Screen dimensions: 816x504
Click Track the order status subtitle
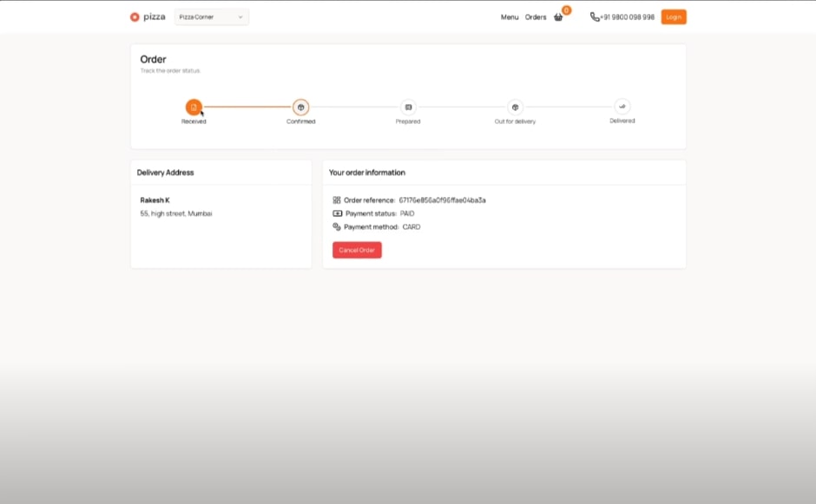point(170,71)
